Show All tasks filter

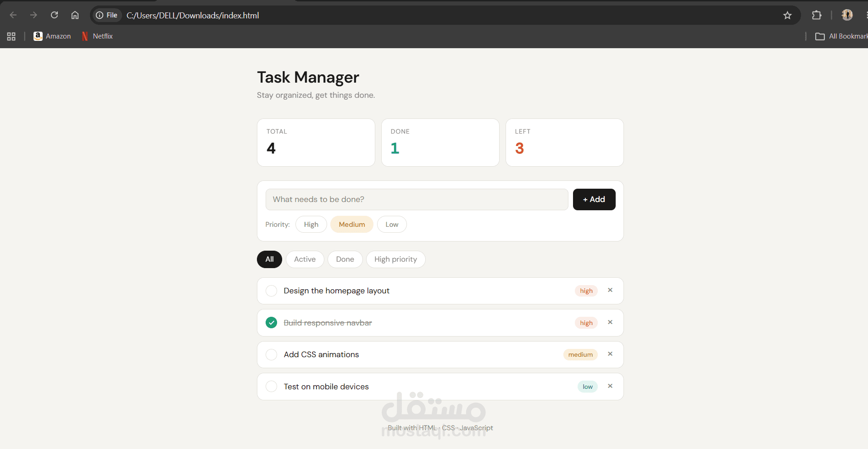(269, 259)
